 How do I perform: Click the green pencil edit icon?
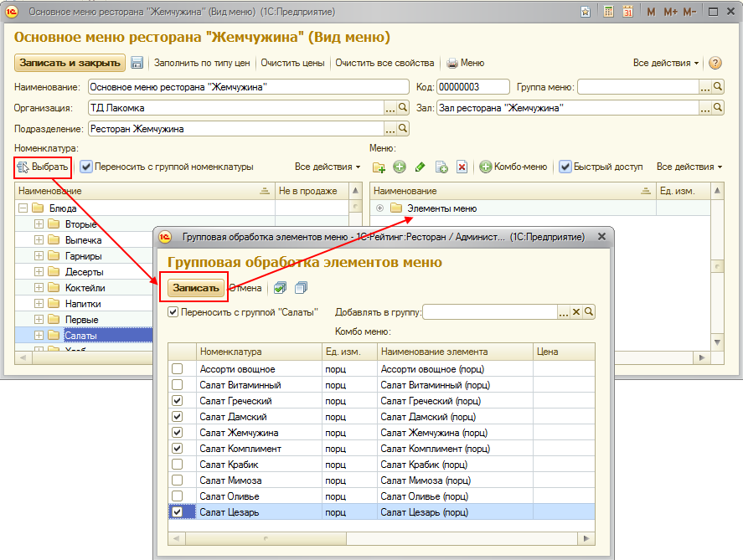(420, 167)
